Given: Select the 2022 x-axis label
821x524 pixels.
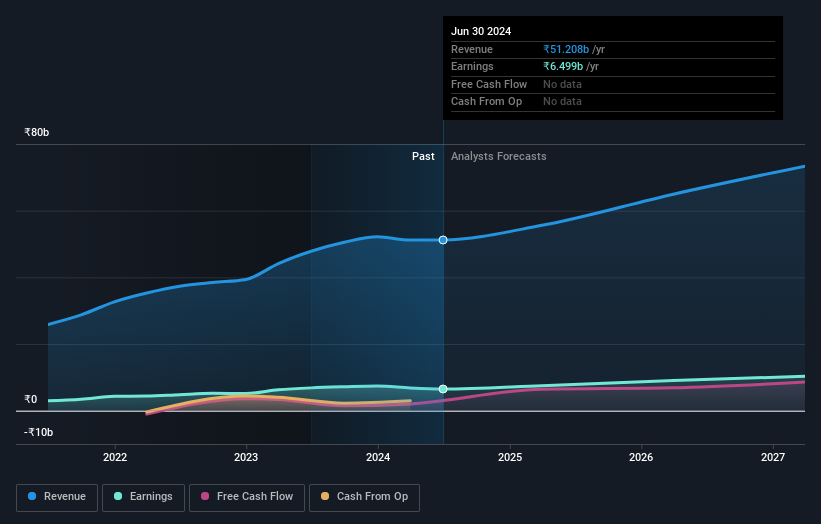Looking at the screenshot, I should [115, 457].
